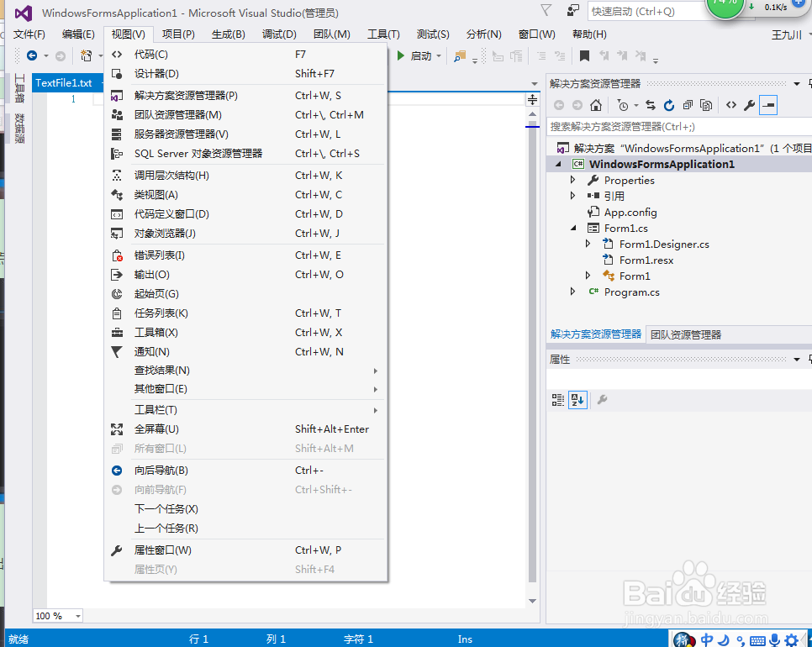Toggle Alphabetical sort in Properties panel
Image resolution: width=812 pixels, height=647 pixels.
coord(577,400)
